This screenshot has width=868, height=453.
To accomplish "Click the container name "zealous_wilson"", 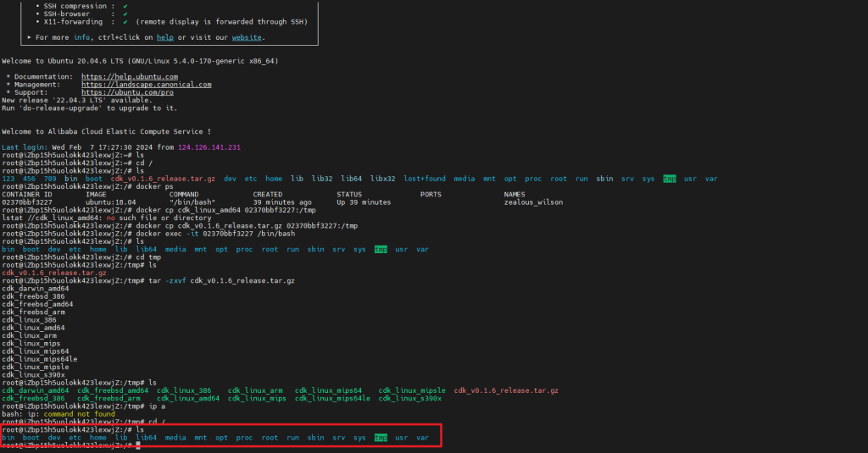I will tap(533, 202).
